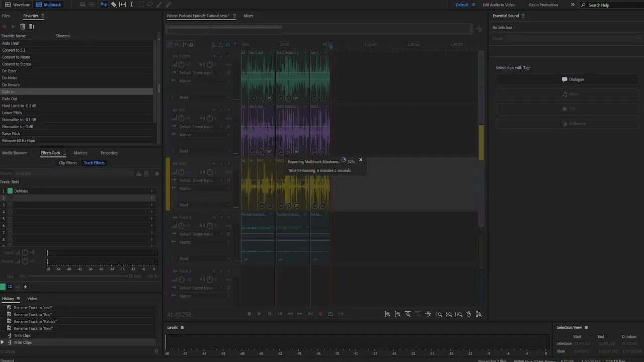Open the DeNoise slot arrow menu
The height and width of the screenshot is (362, 644).
(151, 191)
